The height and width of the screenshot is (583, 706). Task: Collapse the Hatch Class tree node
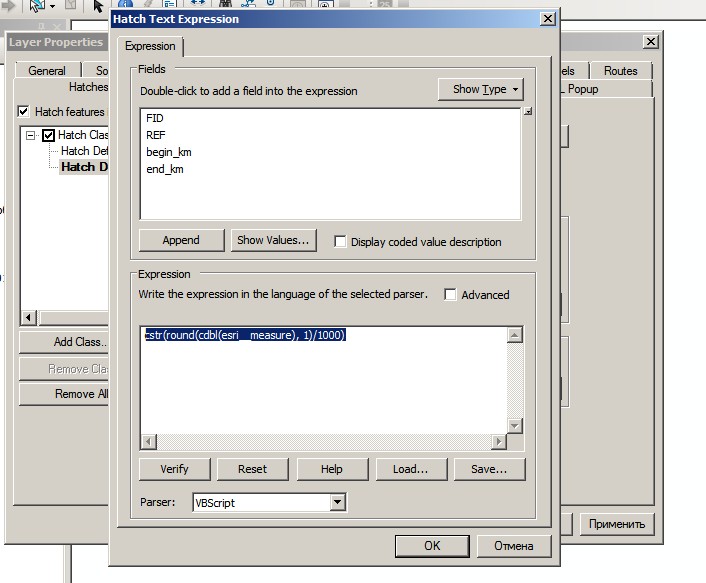click(x=30, y=135)
